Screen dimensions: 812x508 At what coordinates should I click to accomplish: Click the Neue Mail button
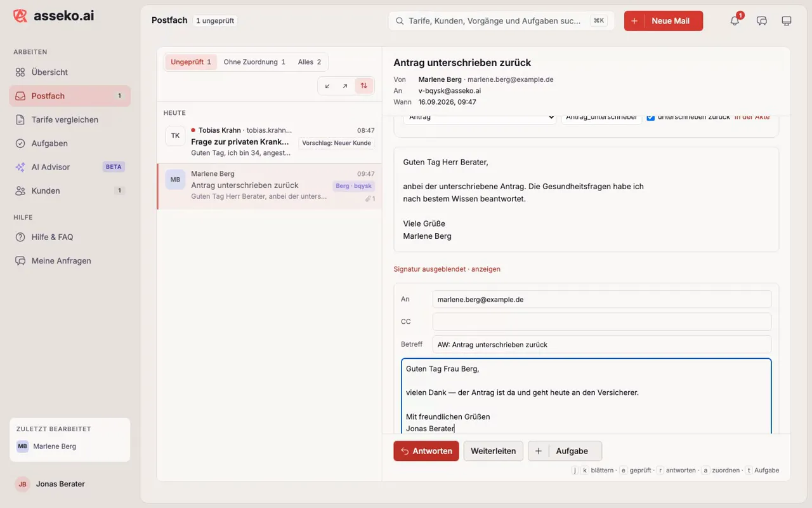[664, 21]
